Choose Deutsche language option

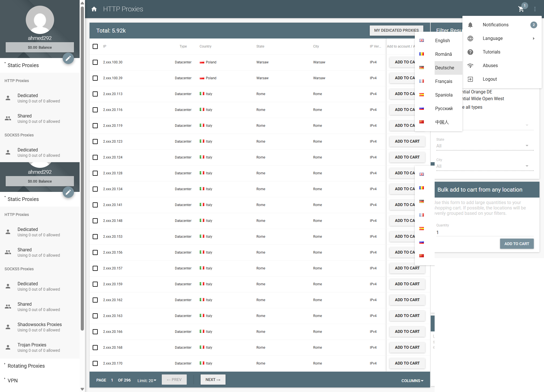tap(445, 68)
